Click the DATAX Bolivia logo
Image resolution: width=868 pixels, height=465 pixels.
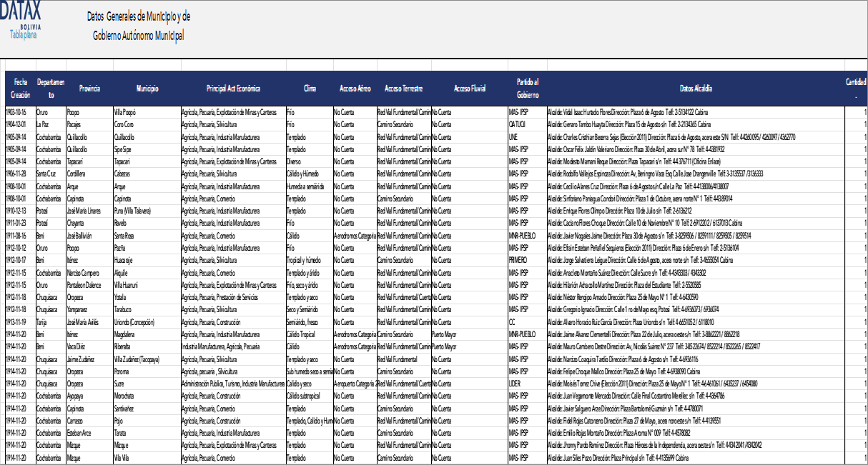coord(21,15)
